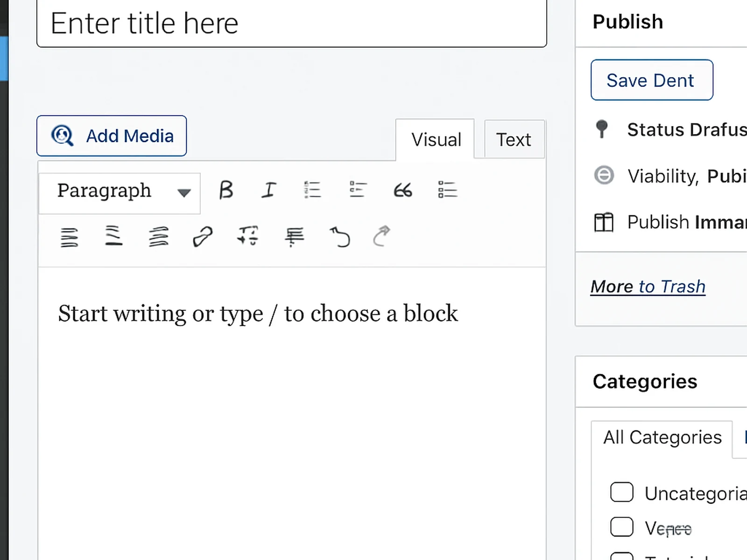Select the All Categories tab
Image resolution: width=747 pixels, height=560 pixels.
tap(662, 438)
